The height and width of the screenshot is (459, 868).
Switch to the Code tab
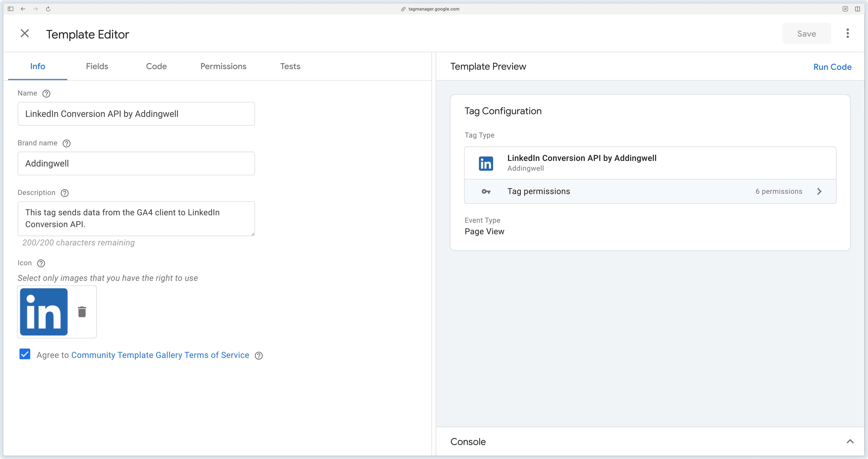(156, 66)
